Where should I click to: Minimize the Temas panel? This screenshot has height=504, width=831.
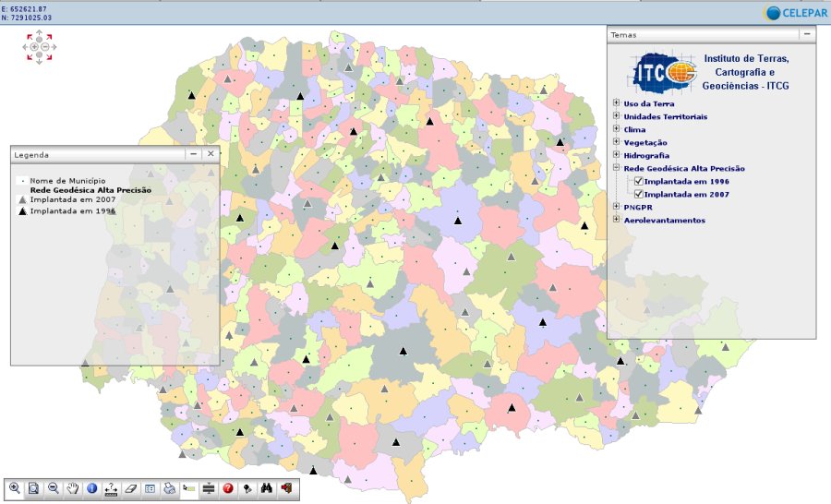[x=806, y=34]
